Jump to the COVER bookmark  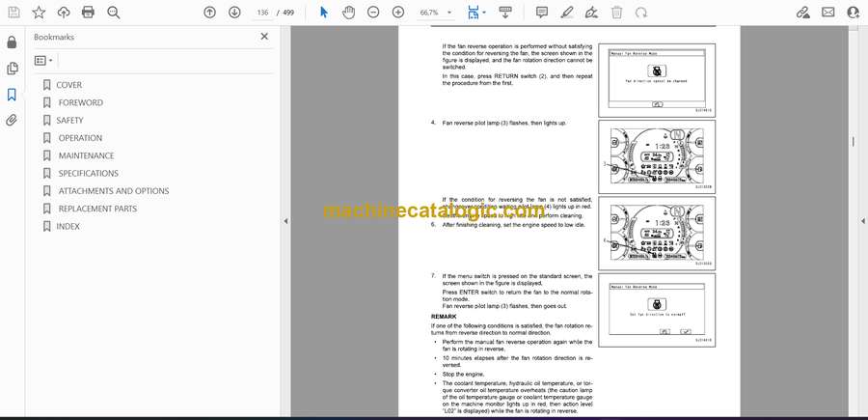(x=68, y=85)
